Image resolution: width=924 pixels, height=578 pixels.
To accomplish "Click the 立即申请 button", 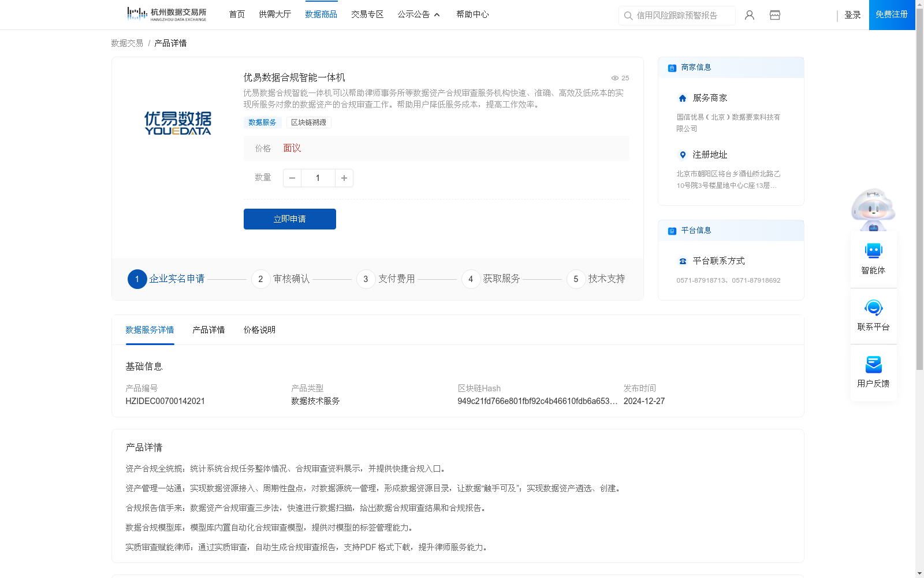I will (x=290, y=219).
